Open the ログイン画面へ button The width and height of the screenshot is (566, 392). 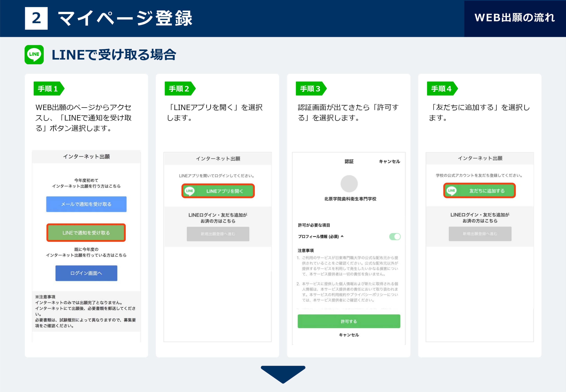pyautogui.click(x=86, y=273)
